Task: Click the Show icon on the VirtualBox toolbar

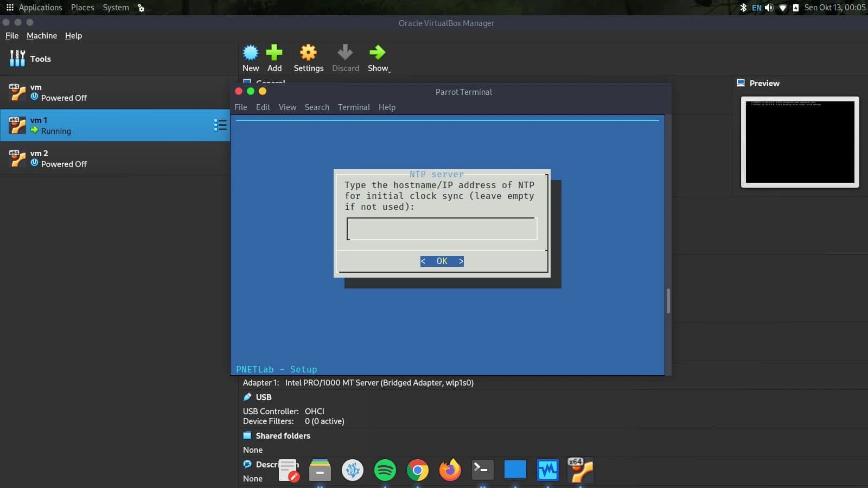Action: point(378,53)
